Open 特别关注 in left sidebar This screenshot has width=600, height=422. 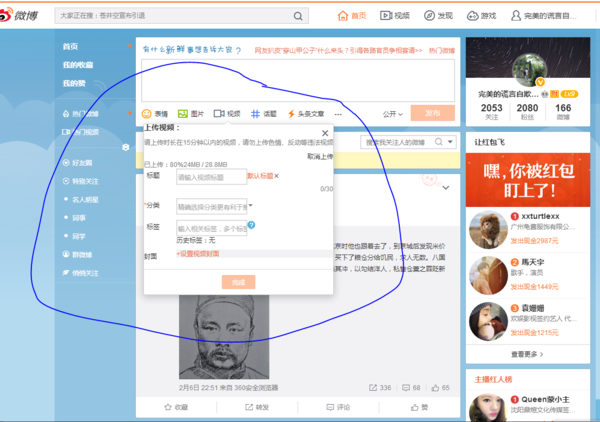tap(81, 181)
